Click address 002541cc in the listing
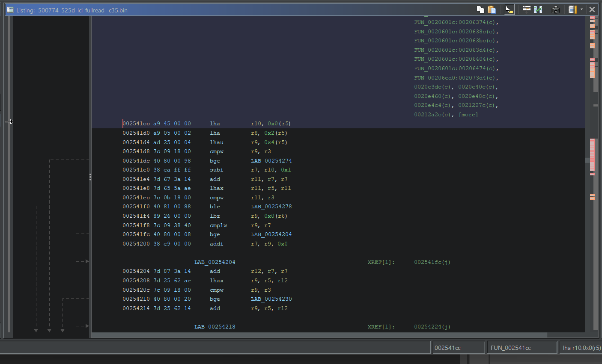602x364 pixels. pyautogui.click(x=136, y=124)
